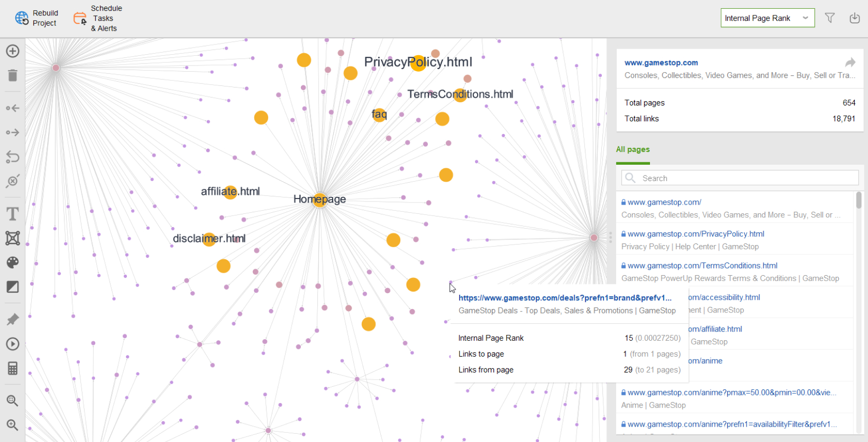Viewport: 868px width, 442px height.
Task: Focus the Search pages field
Action: tap(740, 178)
